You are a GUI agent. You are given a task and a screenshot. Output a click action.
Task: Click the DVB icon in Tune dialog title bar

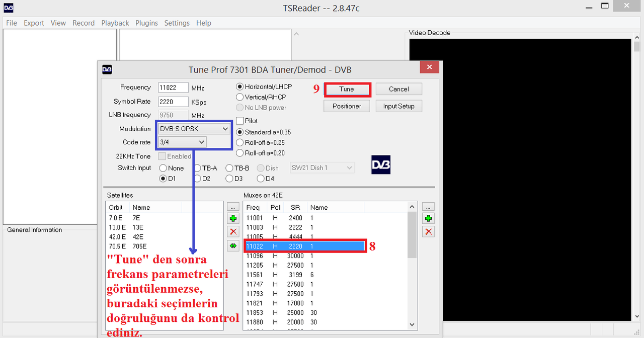point(107,69)
